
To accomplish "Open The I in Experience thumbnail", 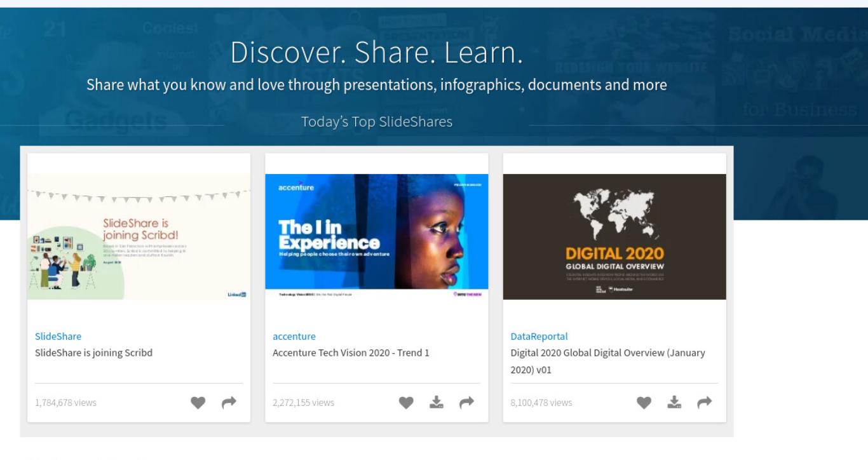I will 377,236.
